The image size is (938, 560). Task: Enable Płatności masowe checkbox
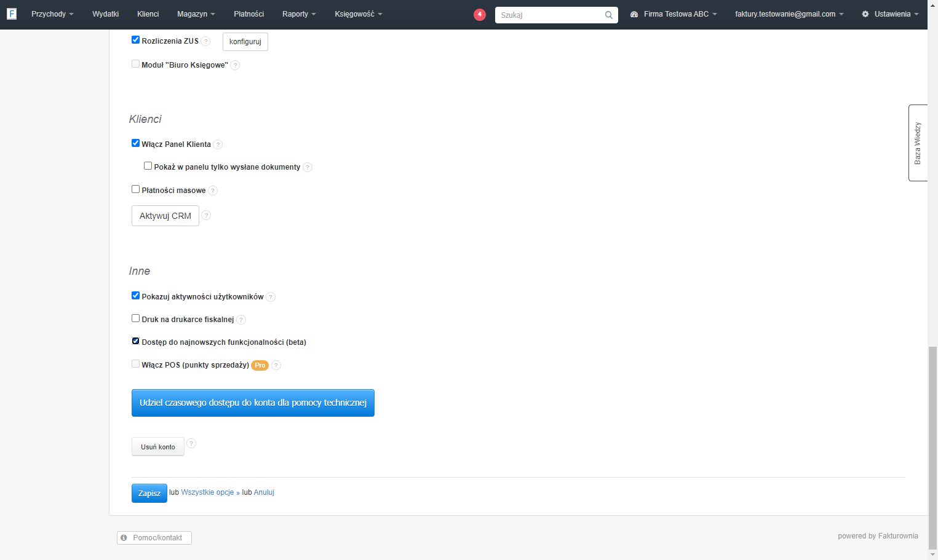tap(135, 189)
